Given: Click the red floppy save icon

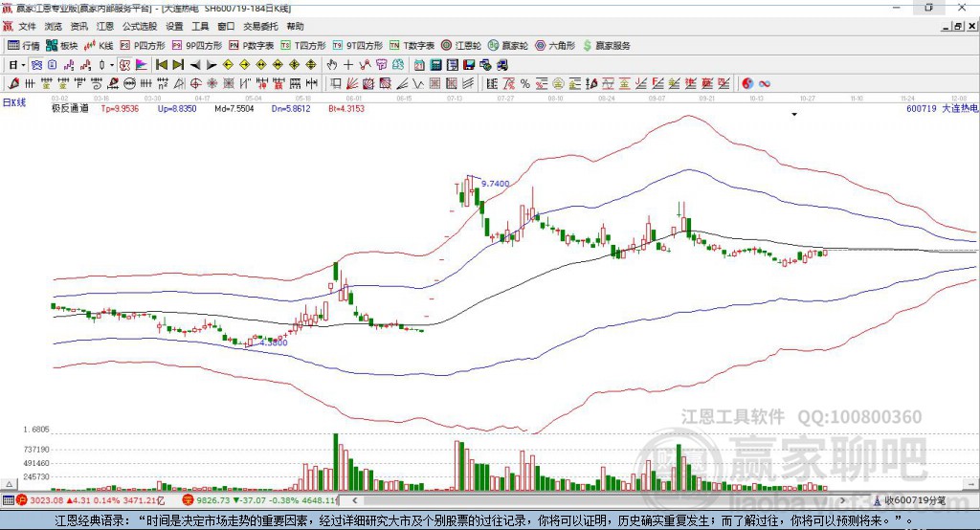Looking at the screenshot, I should pos(469,65).
